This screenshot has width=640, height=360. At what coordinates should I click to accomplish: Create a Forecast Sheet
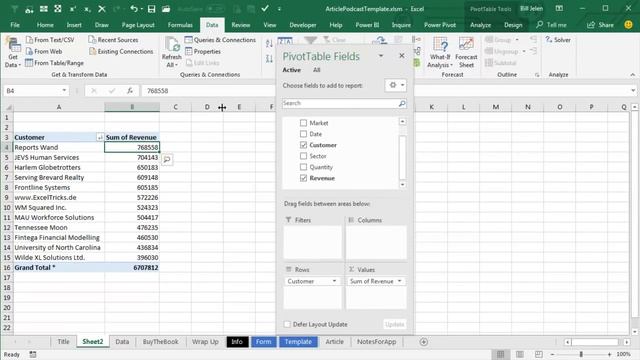click(x=466, y=52)
